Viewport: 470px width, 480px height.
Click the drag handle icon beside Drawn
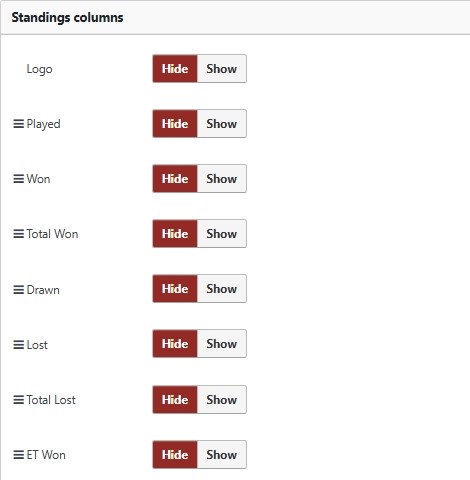[19, 290]
